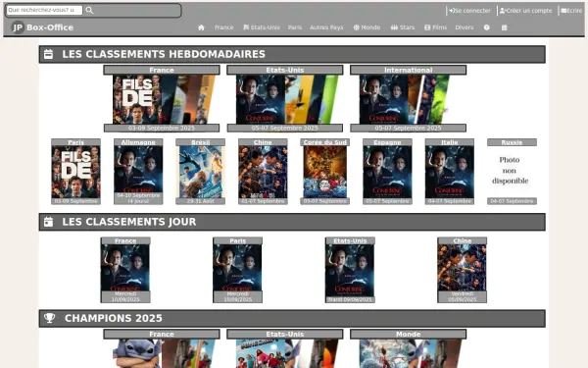The image size is (588, 368).
Task: Click the movie poster under Corée du Sud
Action: pos(325,172)
